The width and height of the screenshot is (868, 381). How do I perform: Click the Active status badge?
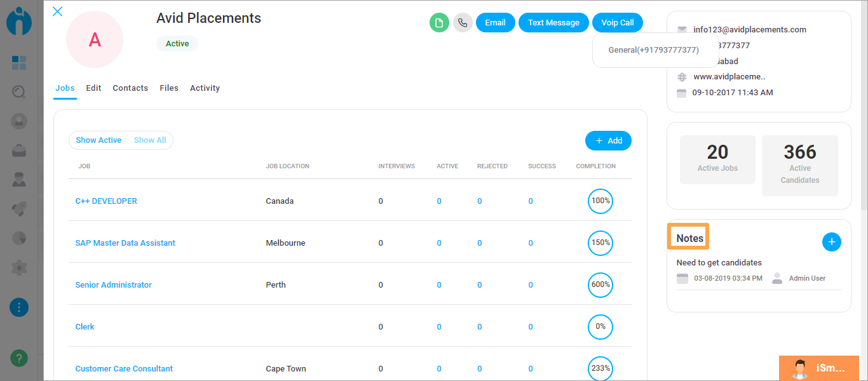(177, 44)
